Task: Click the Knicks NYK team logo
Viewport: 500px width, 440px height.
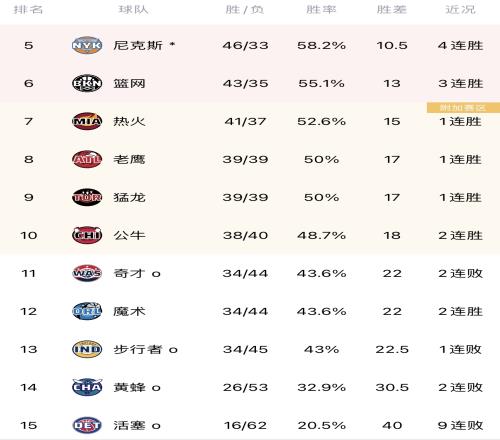Action: 87,45
